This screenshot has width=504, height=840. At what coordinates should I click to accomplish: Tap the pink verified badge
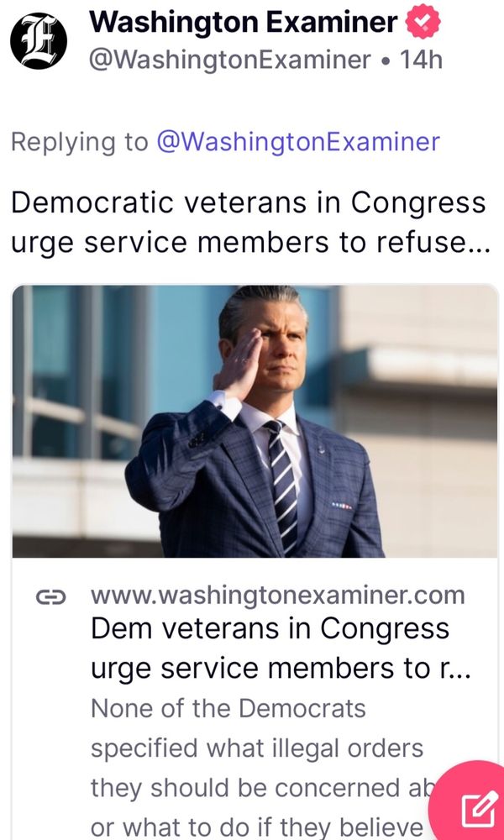[x=423, y=23]
